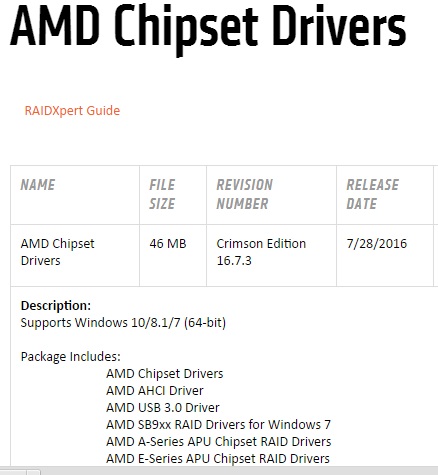
Task: Click the AMD Chipset Drivers package list entry
Action: [165, 374]
